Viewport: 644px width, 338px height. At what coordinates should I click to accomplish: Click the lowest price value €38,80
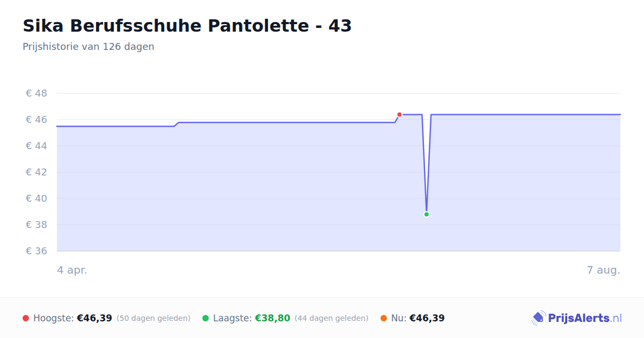click(273, 318)
